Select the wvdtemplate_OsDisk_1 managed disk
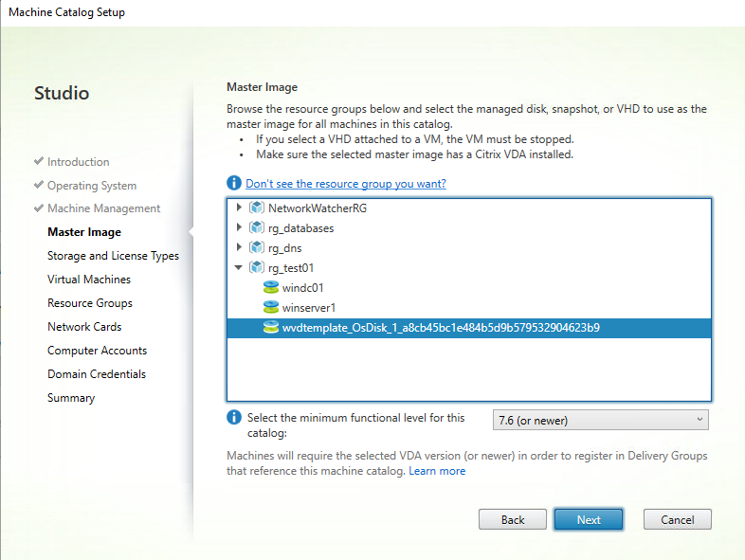 469,328
